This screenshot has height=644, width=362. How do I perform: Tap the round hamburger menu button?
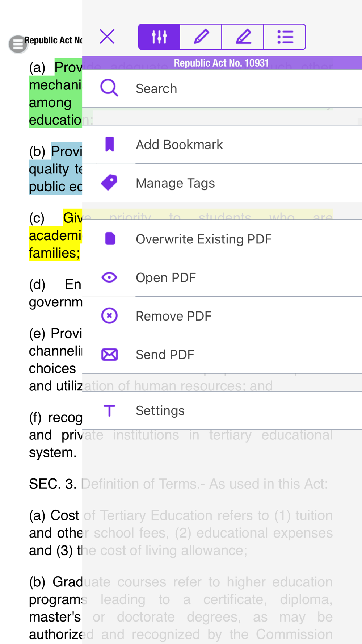click(x=18, y=44)
